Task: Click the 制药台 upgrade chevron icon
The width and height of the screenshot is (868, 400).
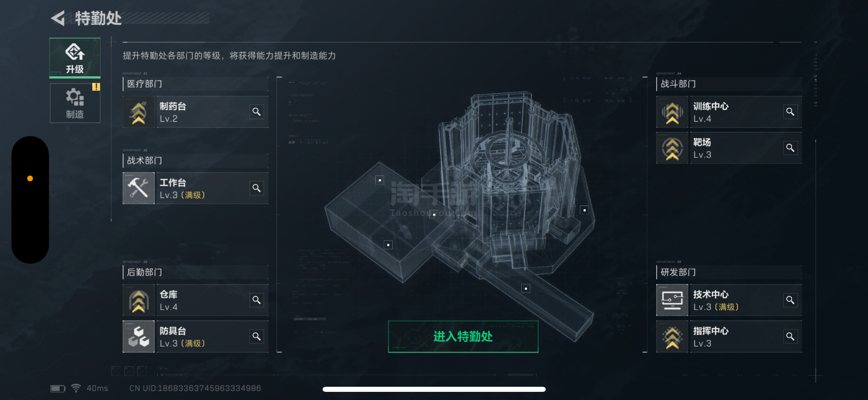Action: pos(139,112)
